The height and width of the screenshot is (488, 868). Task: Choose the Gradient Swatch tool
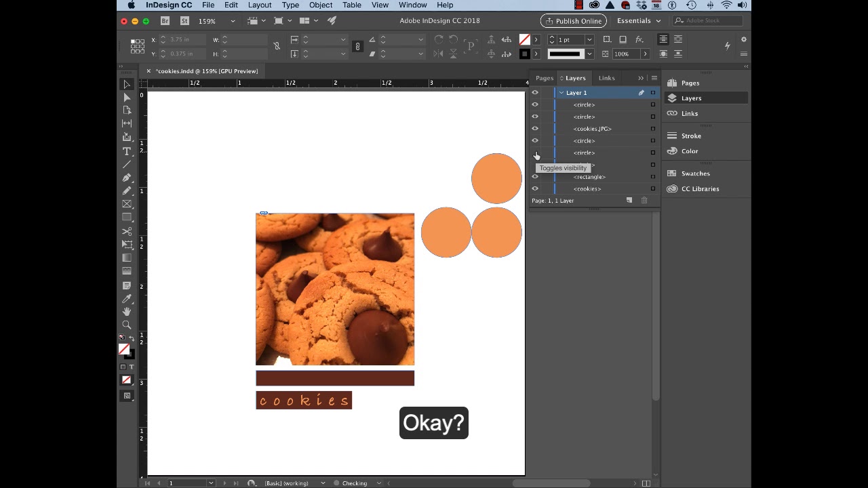pos(127,258)
